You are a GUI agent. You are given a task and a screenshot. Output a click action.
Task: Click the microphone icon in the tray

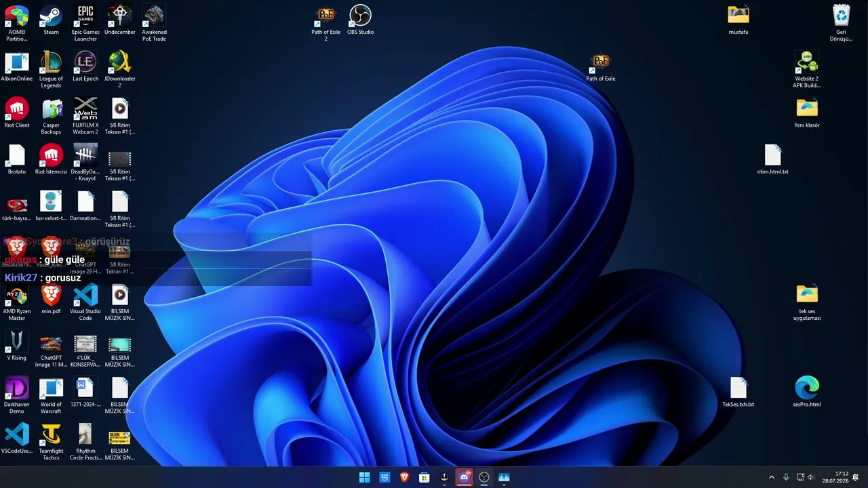click(786, 477)
